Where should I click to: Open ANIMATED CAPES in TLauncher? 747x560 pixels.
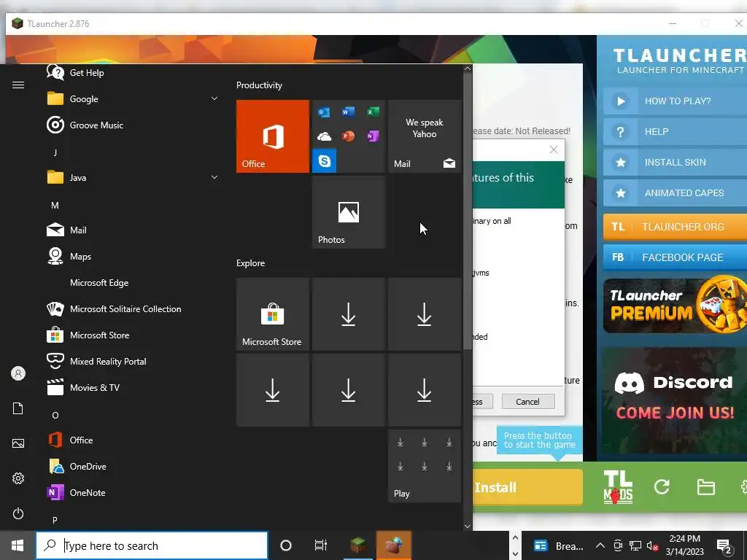click(x=675, y=192)
